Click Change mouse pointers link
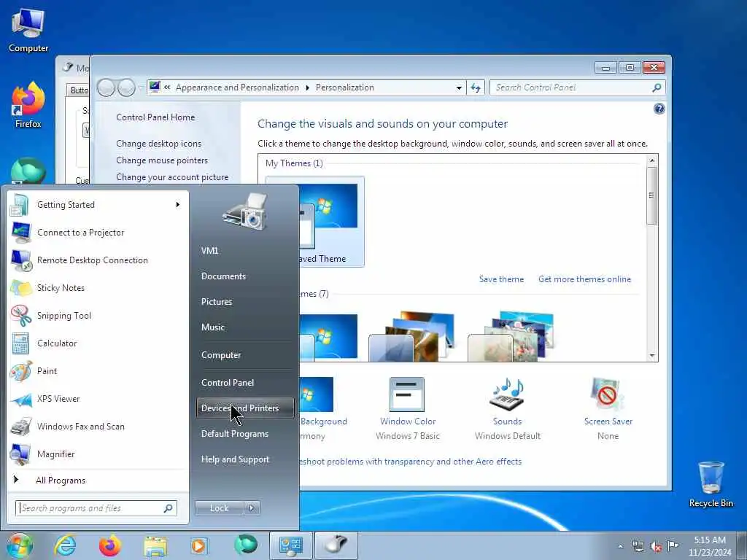Image resolution: width=747 pixels, height=560 pixels. point(162,160)
